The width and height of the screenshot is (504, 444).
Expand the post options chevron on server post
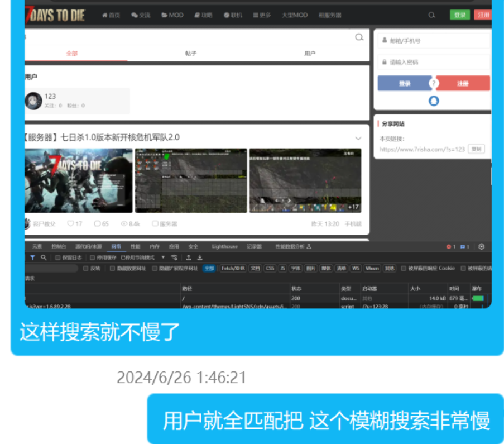tap(358, 138)
